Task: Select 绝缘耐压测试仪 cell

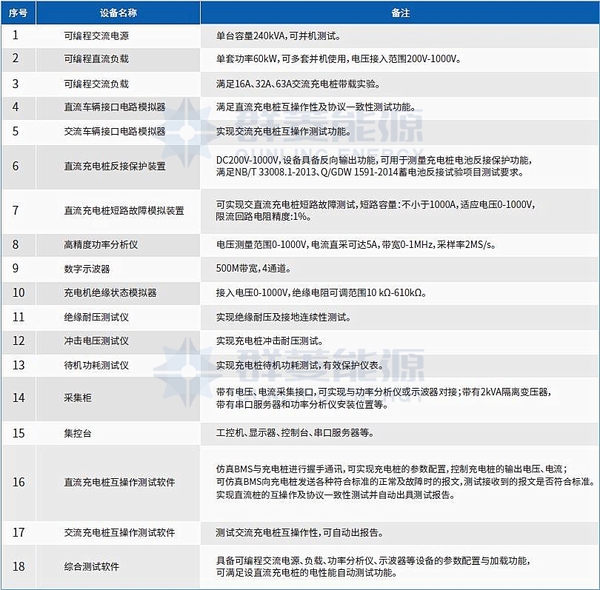Action: tap(96, 317)
